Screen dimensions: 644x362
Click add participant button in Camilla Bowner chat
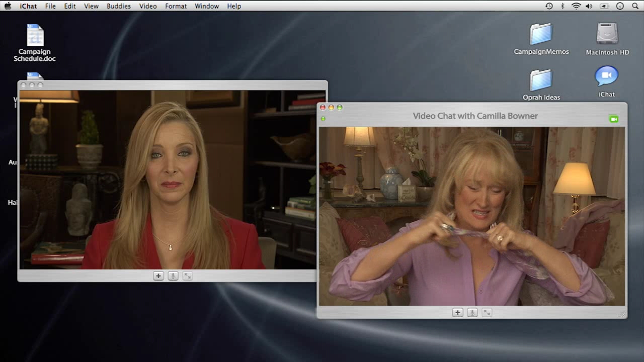coord(457,313)
